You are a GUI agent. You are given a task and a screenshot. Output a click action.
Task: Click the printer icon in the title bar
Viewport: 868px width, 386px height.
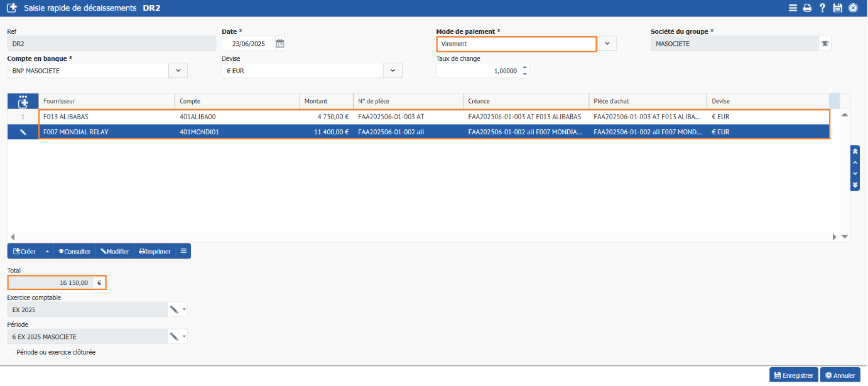coord(808,8)
